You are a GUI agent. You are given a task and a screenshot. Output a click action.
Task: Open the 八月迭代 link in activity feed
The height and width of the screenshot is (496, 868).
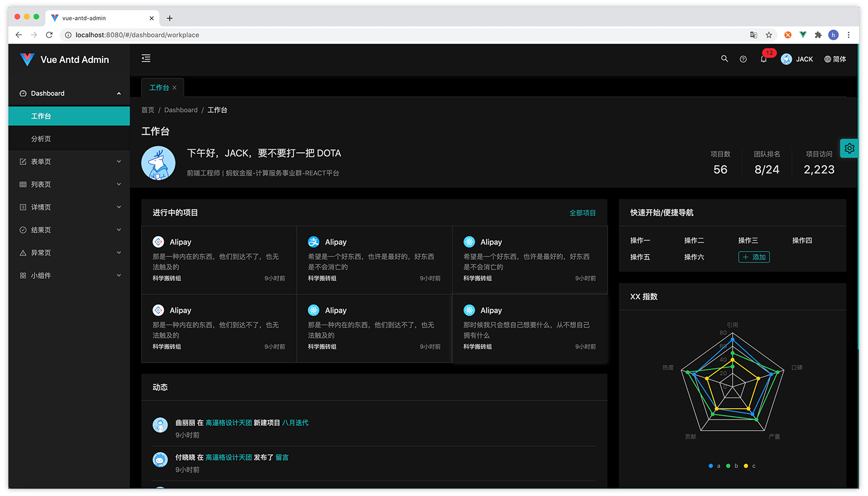coord(295,423)
